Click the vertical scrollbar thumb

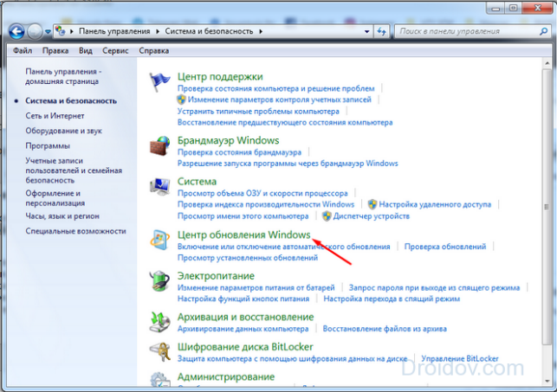click(x=547, y=207)
